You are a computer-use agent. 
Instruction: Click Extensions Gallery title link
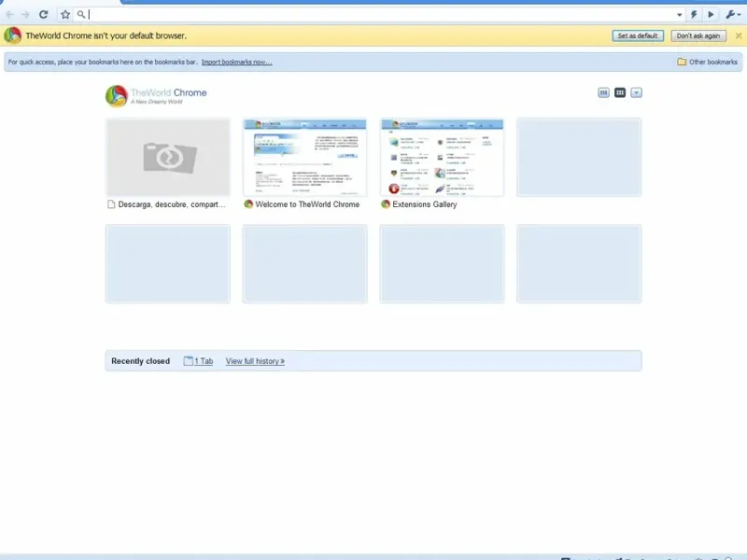click(x=425, y=204)
